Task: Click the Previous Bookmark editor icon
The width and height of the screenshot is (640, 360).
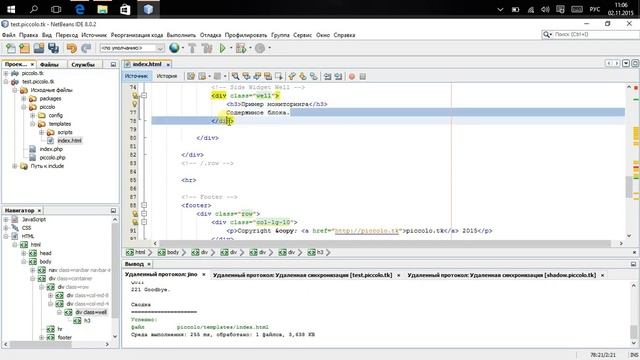Action: point(292,76)
